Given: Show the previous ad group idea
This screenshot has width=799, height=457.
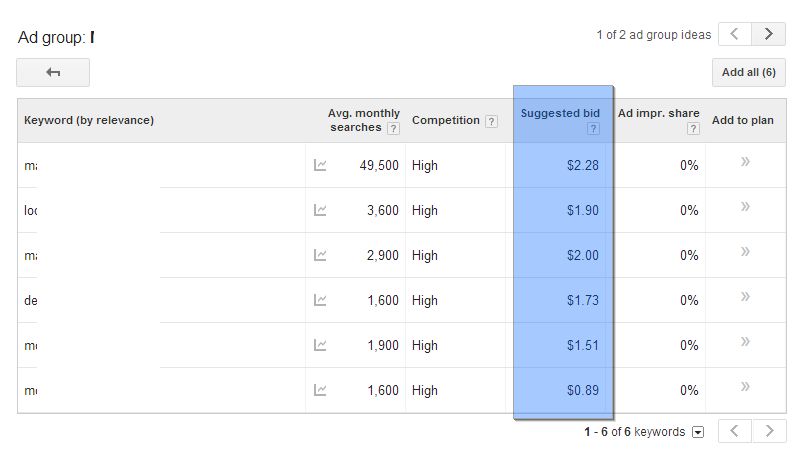Looking at the screenshot, I should [x=735, y=34].
